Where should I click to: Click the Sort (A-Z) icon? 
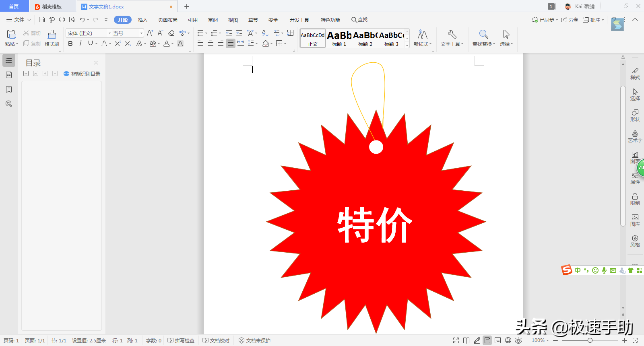pos(265,33)
